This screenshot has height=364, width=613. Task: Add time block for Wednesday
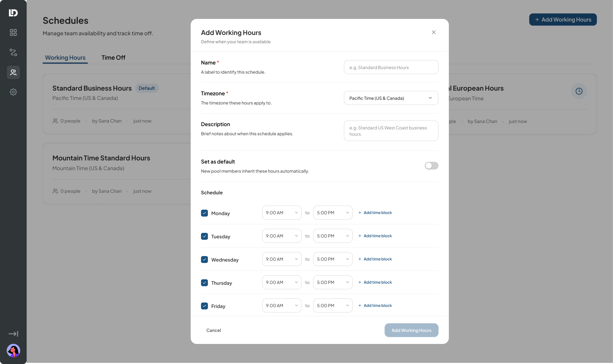(375, 259)
